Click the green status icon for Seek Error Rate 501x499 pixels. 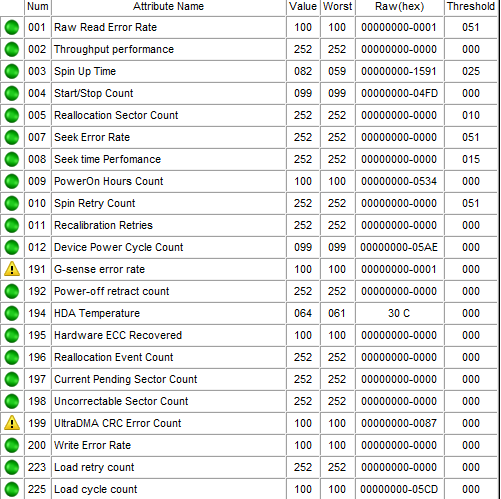[x=12, y=137]
